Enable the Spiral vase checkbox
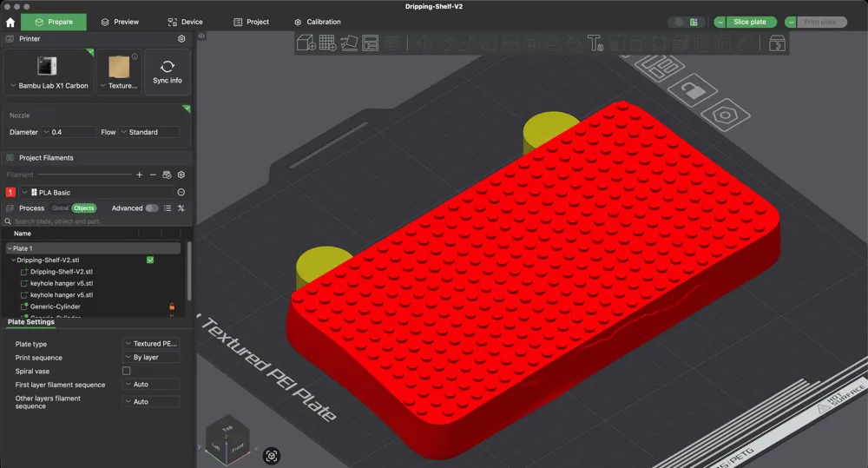Image resolution: width=868 pixels, height=468 pixels. [126, 371]
